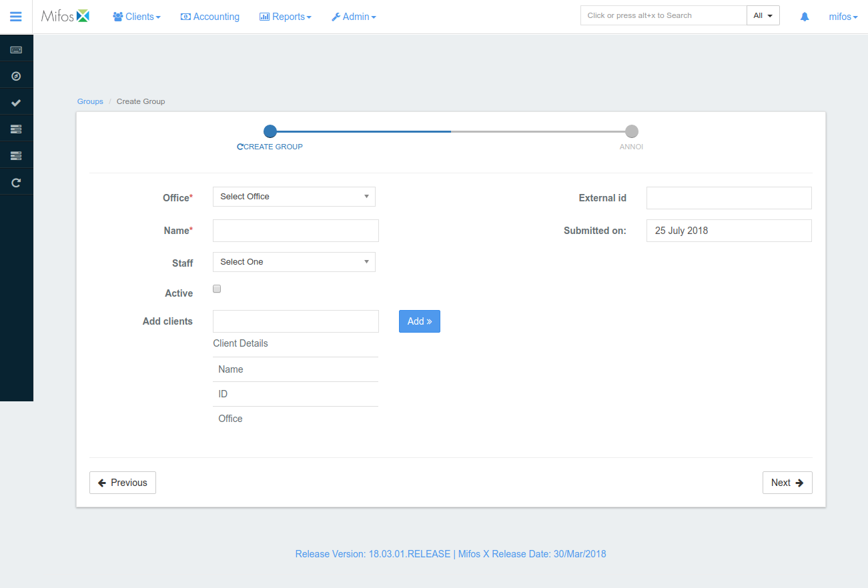Image resolution: width=868 pixels, height=588 pixels.
Task: Open the All search scope dropdown
Action: [x=763, y=15]
